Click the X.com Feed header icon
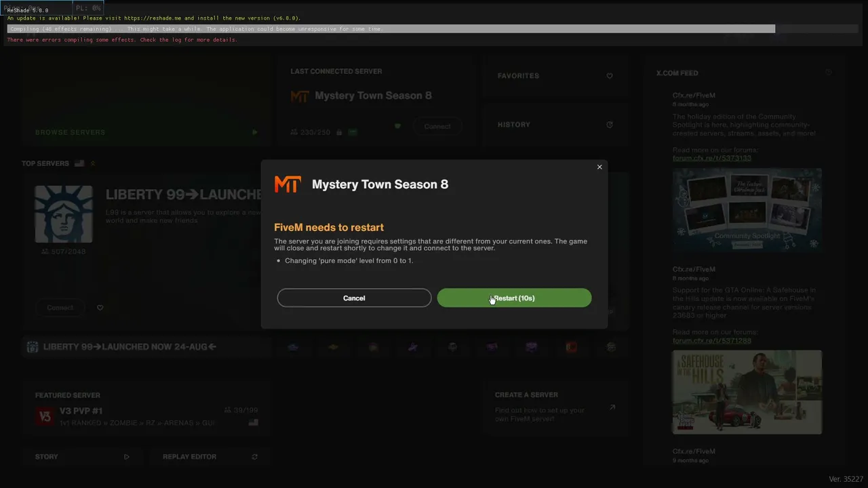The width and height of the screenshot is (868, 488). (x=829, y=73)
